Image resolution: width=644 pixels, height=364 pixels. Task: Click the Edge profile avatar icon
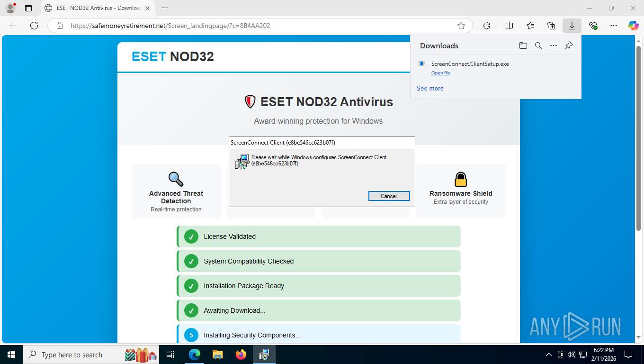[10, 8]
